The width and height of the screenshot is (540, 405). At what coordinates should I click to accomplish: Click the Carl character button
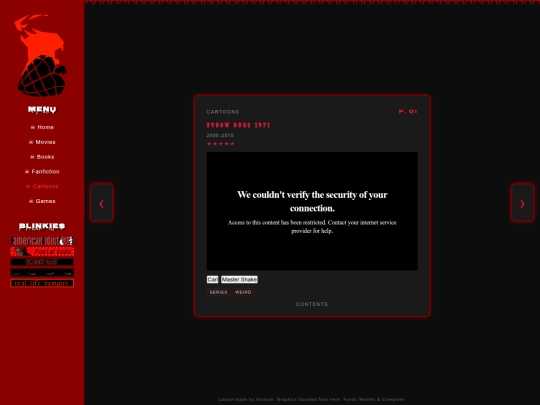point(212,279)
